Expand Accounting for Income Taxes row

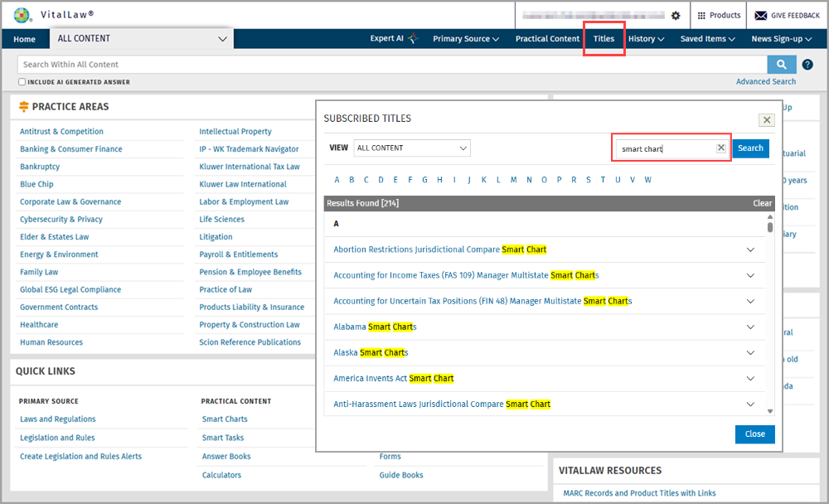point(750,275)
